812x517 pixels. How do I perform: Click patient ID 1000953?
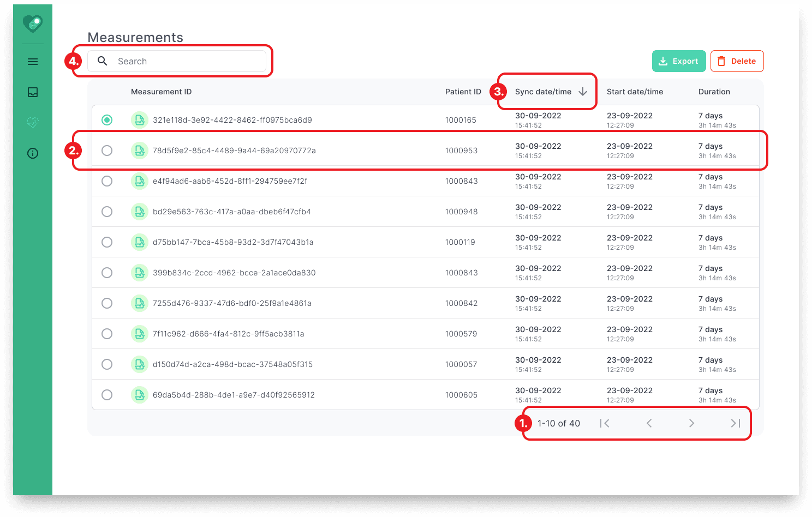pyautogui.click(x=461, y=151)
